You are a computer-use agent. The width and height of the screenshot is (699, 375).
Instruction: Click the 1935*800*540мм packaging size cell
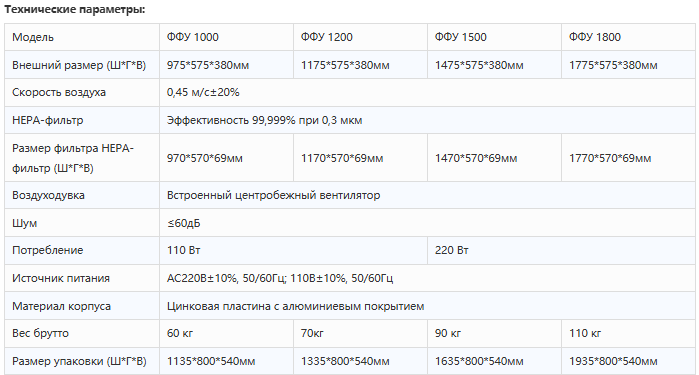(629, 361)
